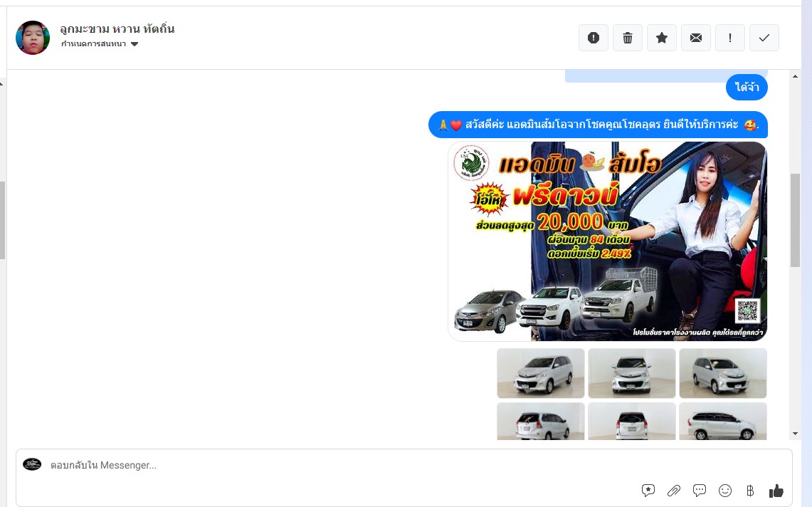
Task: Flag conversation with exclamation mark icon
Action: 730,38
